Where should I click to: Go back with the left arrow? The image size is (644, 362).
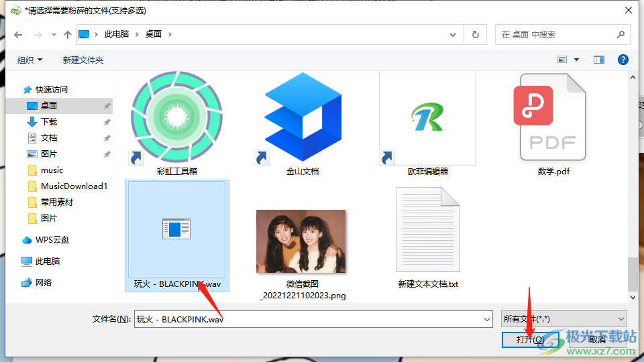(18, 35)
